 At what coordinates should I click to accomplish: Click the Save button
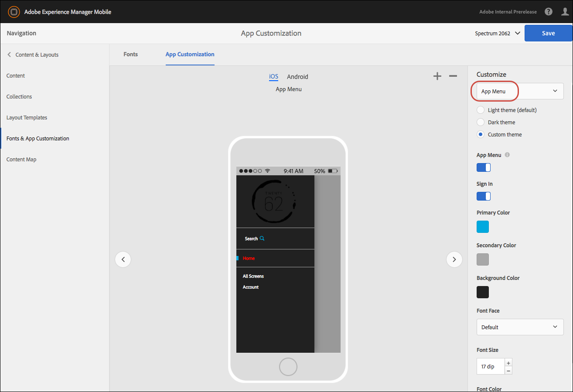[x=548, y=33]
